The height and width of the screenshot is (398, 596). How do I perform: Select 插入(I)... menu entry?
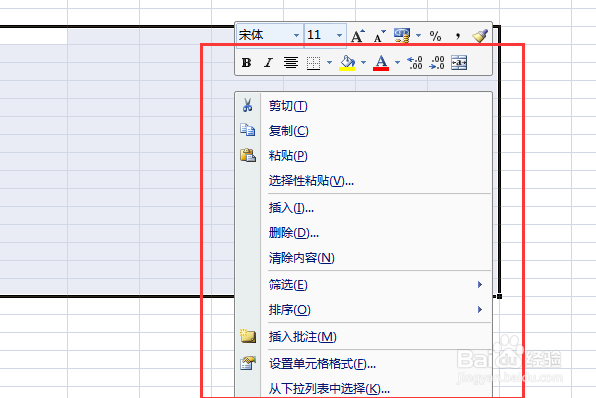(364, 208)
